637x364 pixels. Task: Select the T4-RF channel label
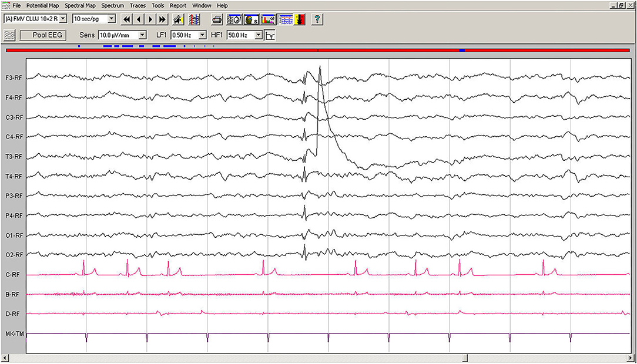(14, 177)
